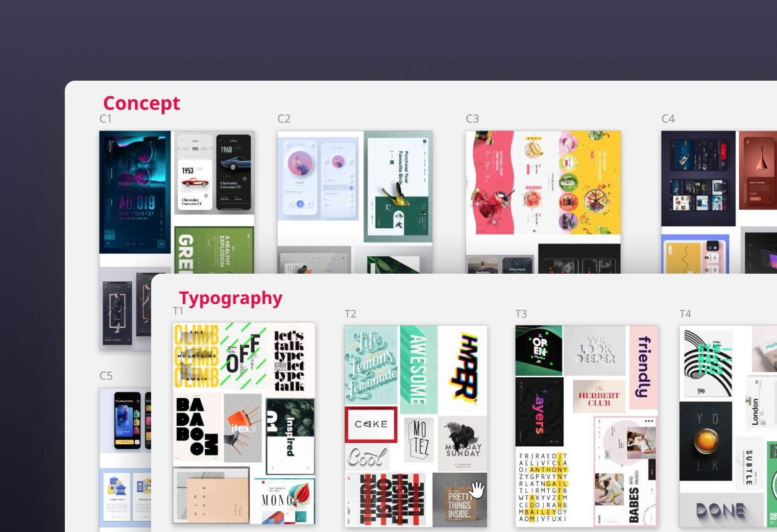Click the PRETT THINGS INSIDE bag image

pos(458,499)
